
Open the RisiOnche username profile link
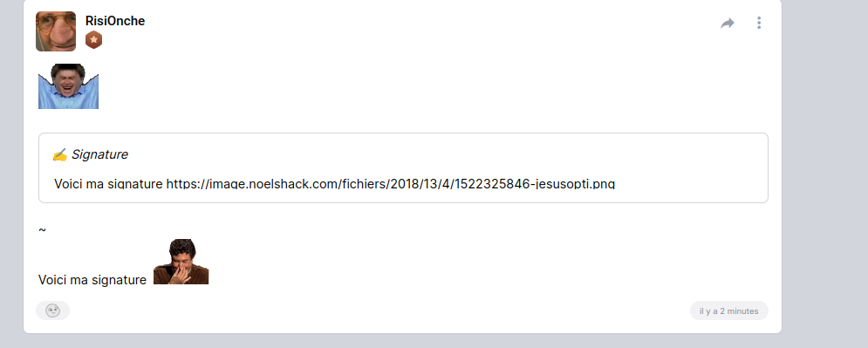pyautogui.click(x=115, y=21)
